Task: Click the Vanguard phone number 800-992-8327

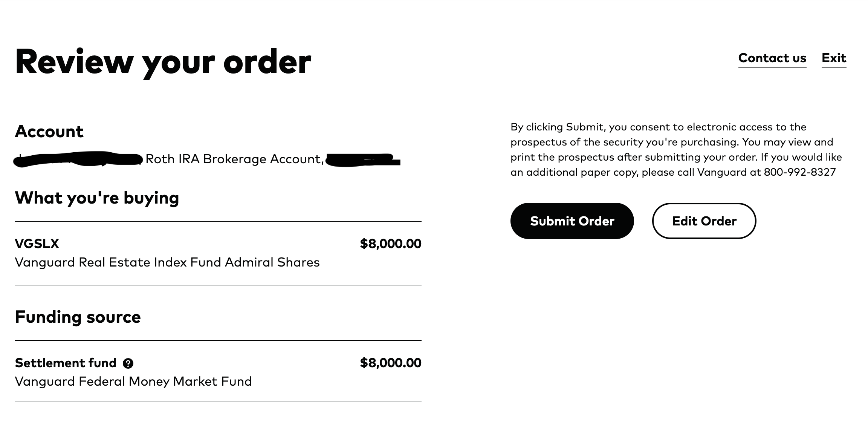Action: coord(799,172)
